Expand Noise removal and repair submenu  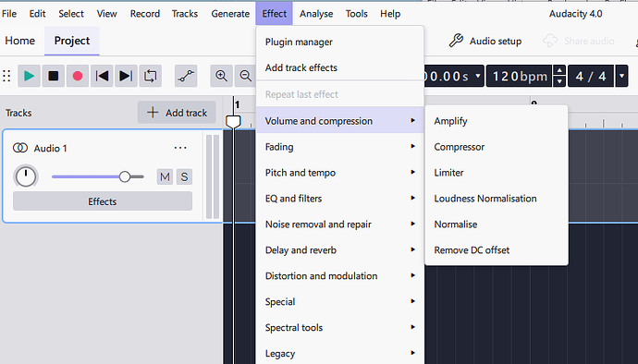click(339, 224)
